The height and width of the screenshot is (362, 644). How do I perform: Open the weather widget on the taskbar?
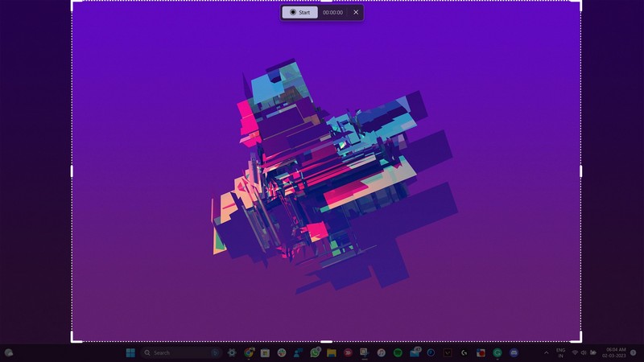tap(9, 352)
